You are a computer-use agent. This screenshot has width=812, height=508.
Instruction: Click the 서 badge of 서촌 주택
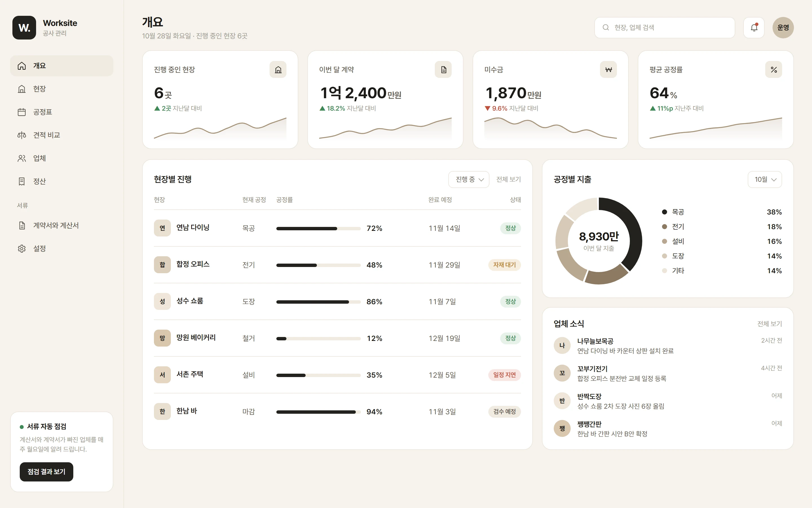[162, 375]
